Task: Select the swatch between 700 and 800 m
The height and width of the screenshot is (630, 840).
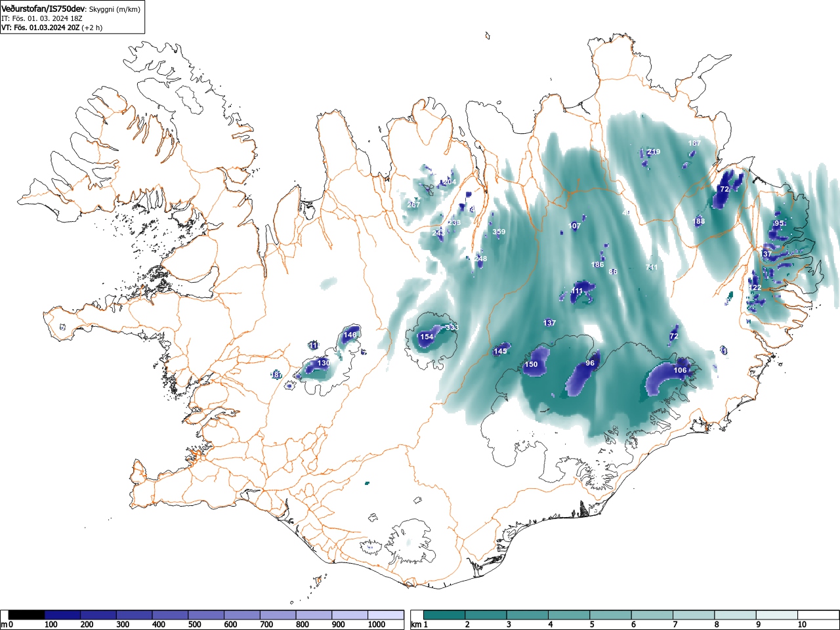Action: click(278, 615)
